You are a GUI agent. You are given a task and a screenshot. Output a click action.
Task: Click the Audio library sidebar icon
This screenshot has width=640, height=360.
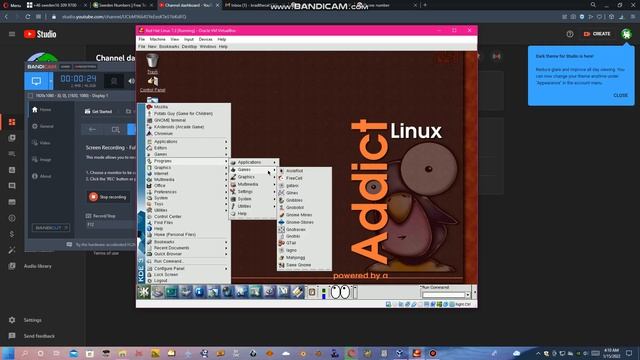[12, 266]
